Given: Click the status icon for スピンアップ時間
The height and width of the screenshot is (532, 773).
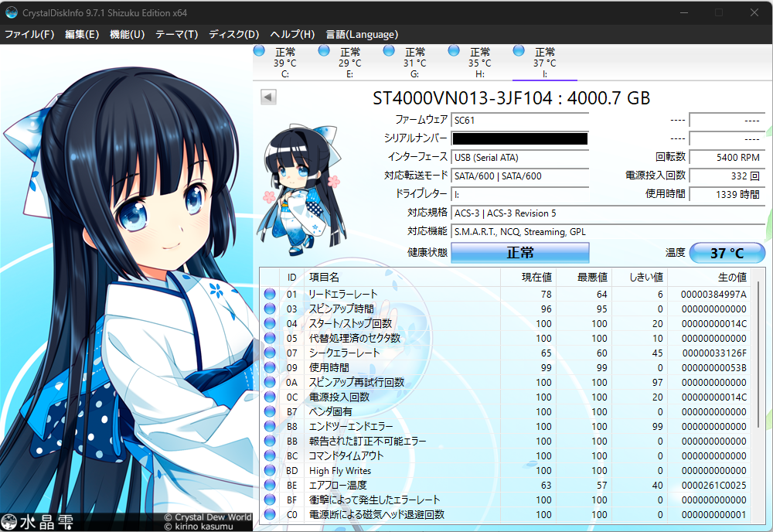Looking at the screenshot, I should coord(270,309).
